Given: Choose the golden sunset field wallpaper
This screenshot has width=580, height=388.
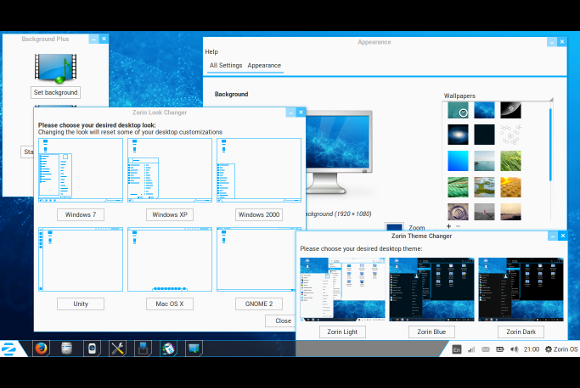Looking at the screenshot, I should [x=510, y=187].
